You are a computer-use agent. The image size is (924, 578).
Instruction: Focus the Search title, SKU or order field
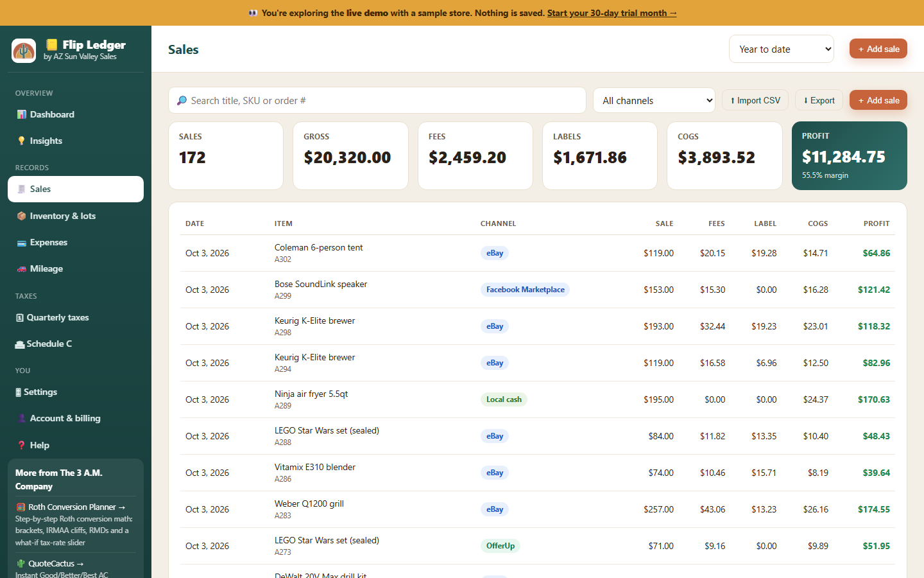tap(377, 100)
